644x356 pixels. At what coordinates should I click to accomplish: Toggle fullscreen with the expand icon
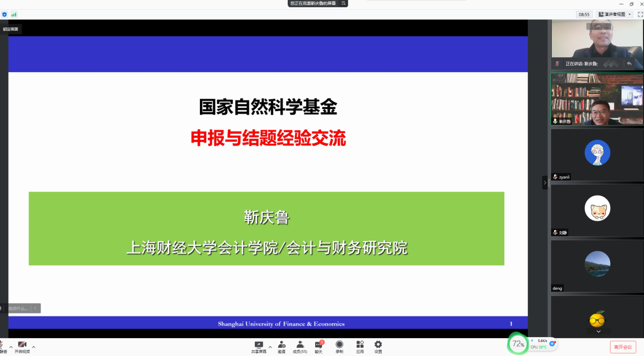click(x=640, y=14)
